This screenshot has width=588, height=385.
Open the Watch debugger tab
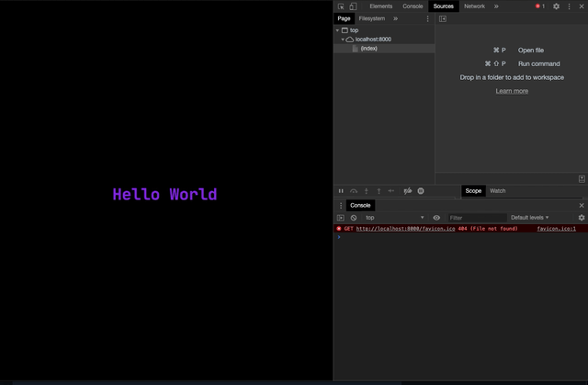[498, 191]
